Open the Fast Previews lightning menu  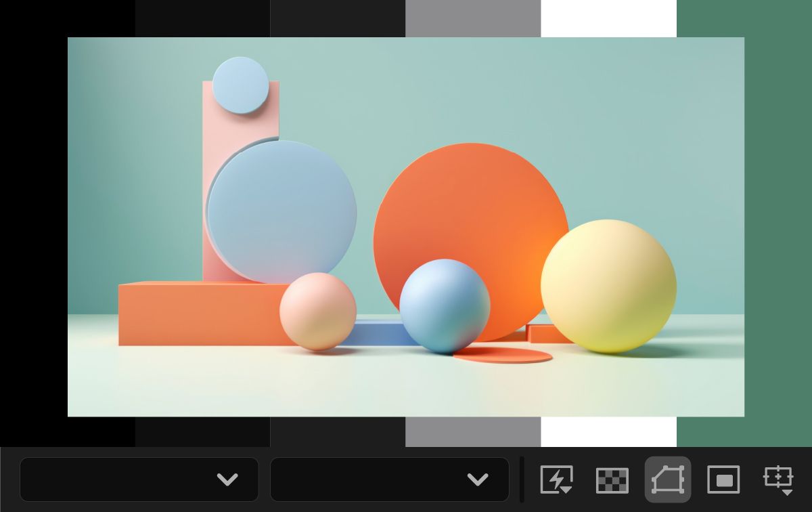point(557,479)
